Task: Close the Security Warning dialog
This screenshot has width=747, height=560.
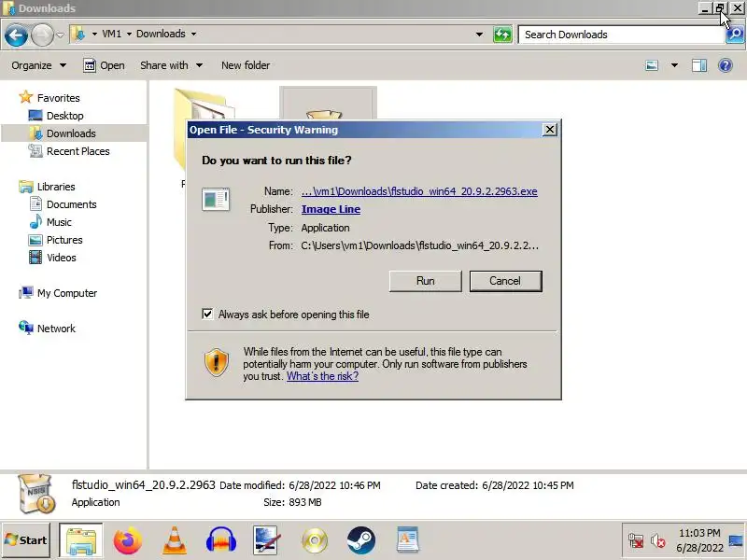Action: pyautogui.click(x=549, y=130)
